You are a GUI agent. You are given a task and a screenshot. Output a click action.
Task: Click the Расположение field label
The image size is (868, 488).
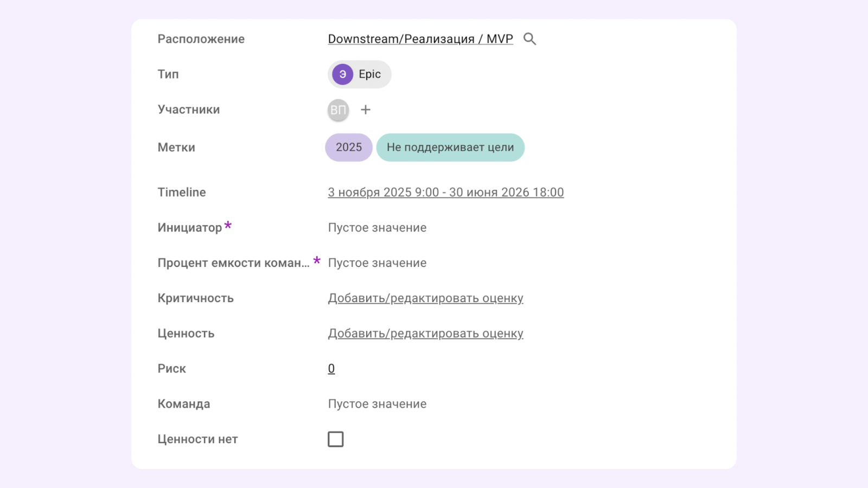(201, 38)
